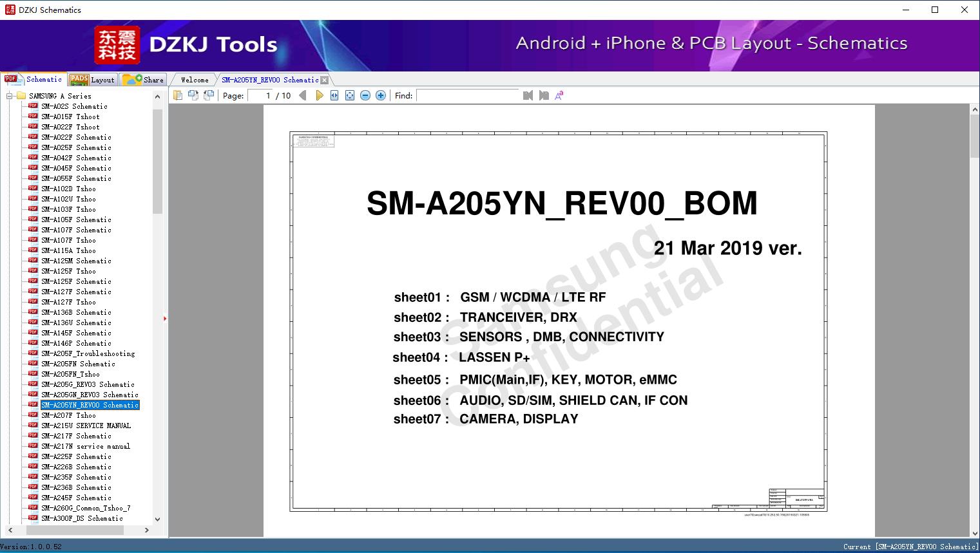Switch to the PADS Layout tab
The image size is (980, 553).
[x=92, y=80]
